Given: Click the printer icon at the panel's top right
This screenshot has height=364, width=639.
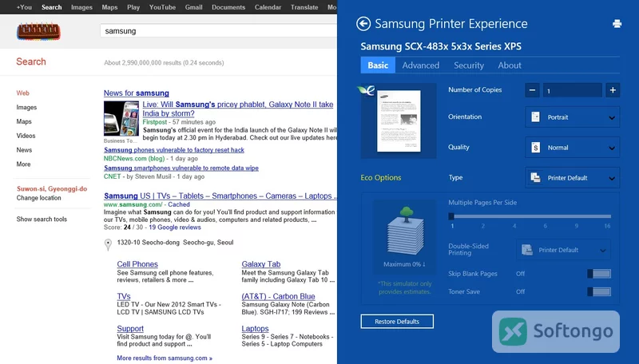Looking at the screenshot, I should pyautogui.click(x=617, y=24).
